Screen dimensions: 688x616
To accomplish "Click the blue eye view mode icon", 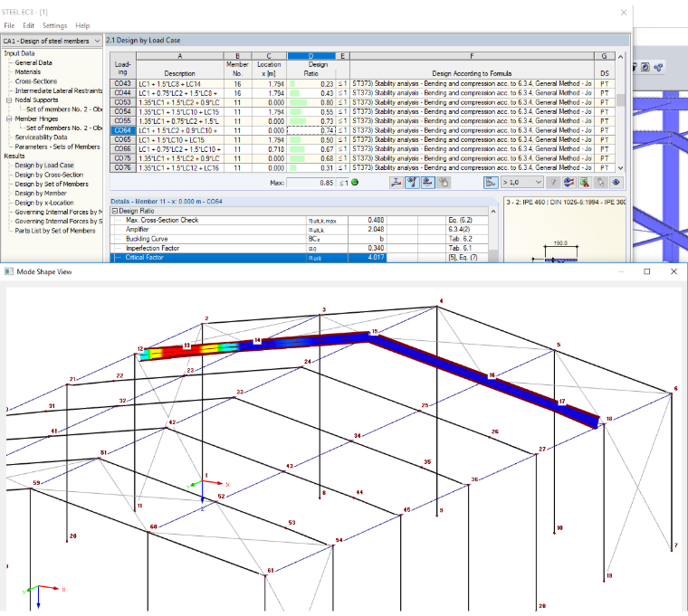I will click(x=616, y=183).
